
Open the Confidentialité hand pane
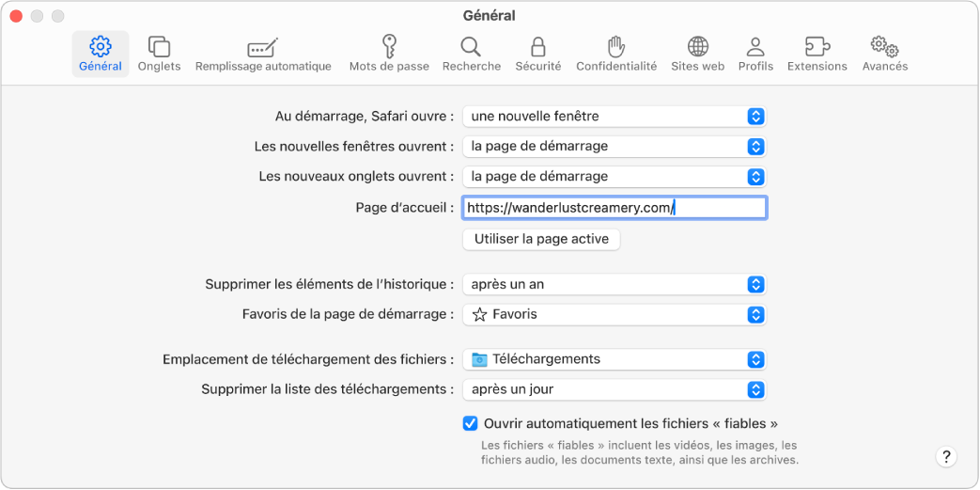tap(616, 54)
